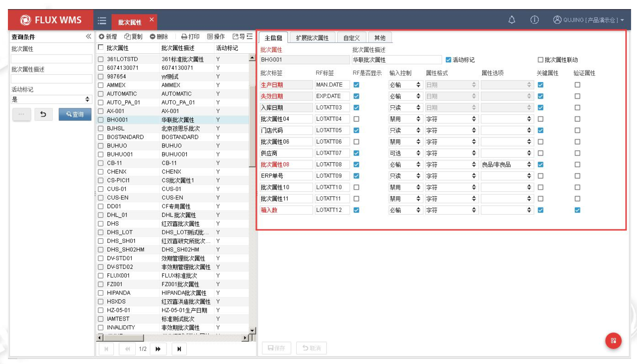The height and width of the screenshot is (364, 637).
Task: Open the info circle icon
Action: 534,20
